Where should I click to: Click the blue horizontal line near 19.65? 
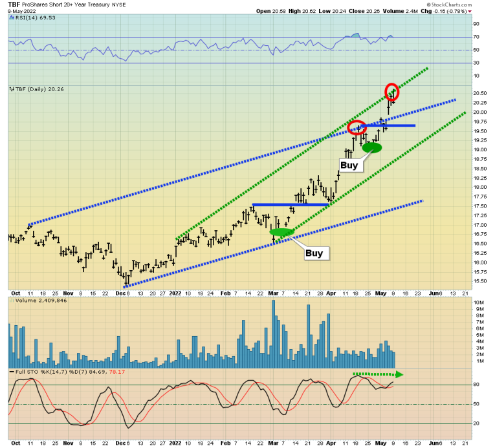(x=388, y=125)
